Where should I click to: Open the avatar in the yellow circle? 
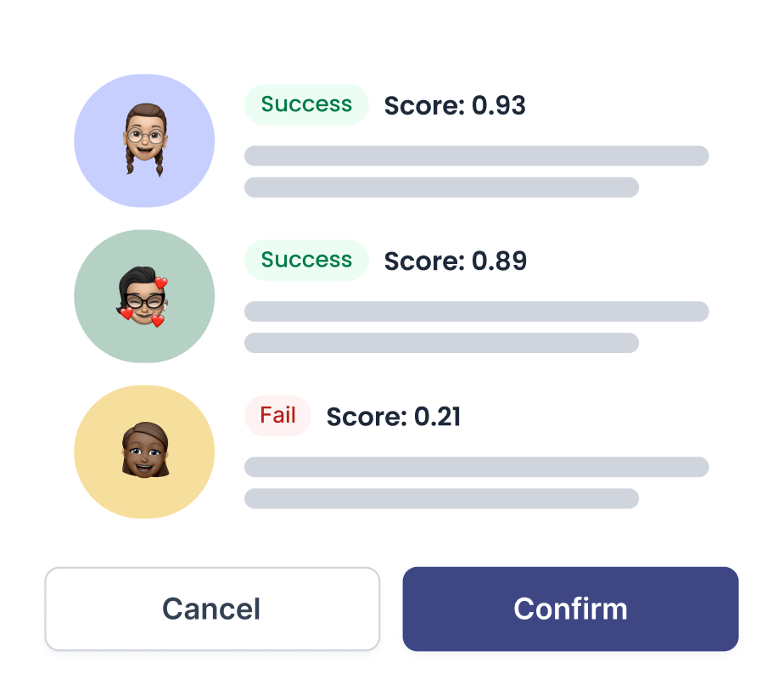(144, 452)
